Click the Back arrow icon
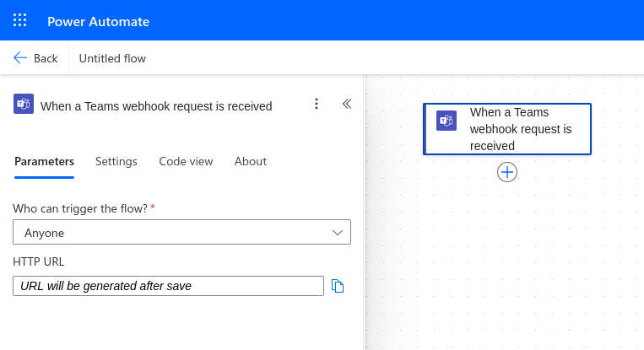 (x=20, y=58)
